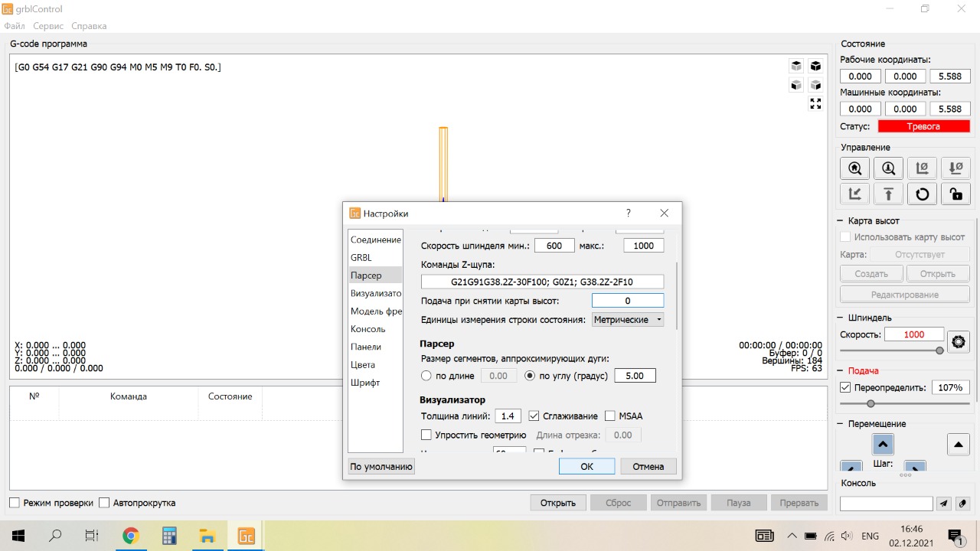
Task: Fit the visualizer view with the arrows icon
Action: coord(815,103)
